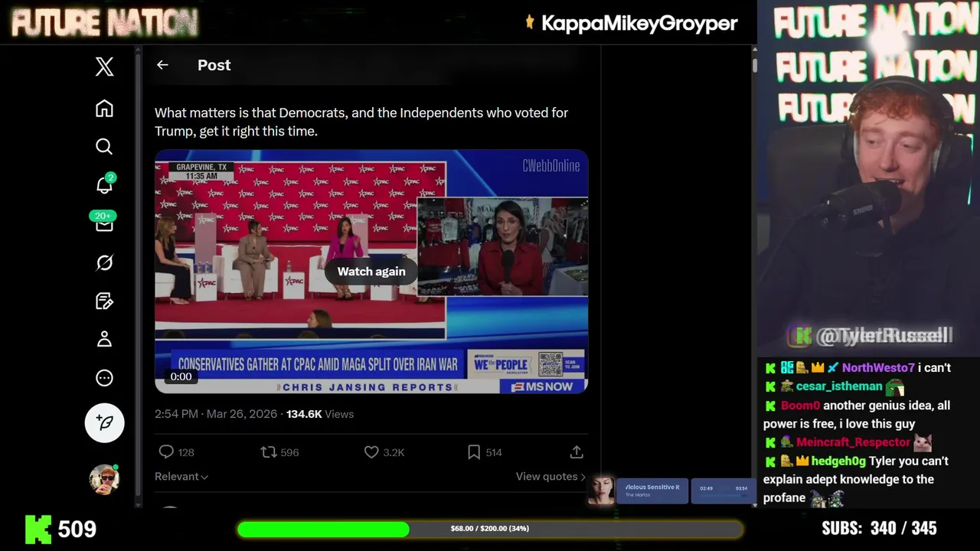980x551 pixels.
Task: Go back using the Post back arrow
Action: pyautogui.click(x=162, y=65)
